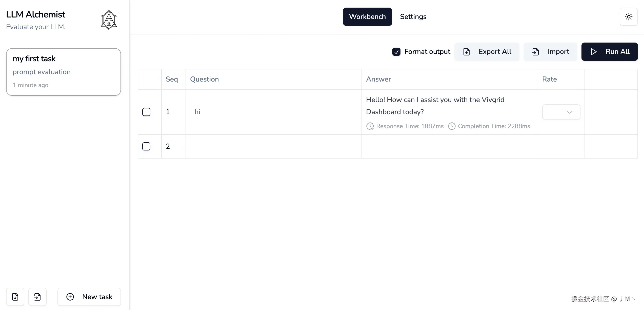Click the LLM Alchemist logo icon

pos(109,20)
